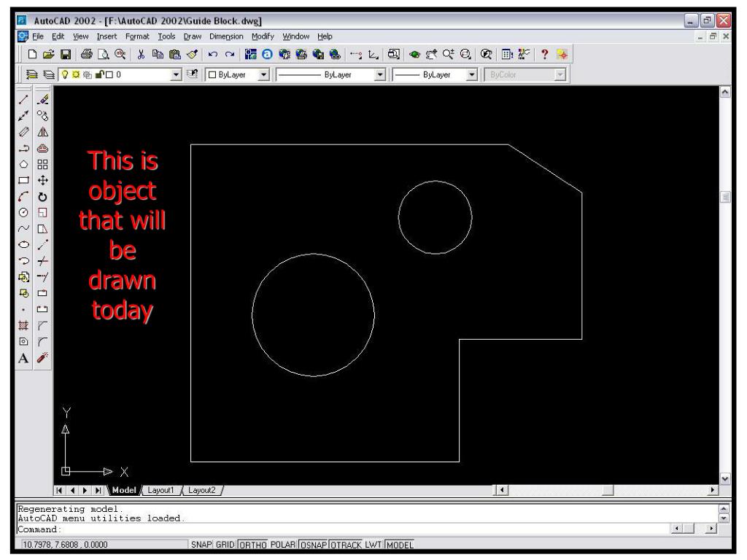The height and width of the screenshot is (560, 747).
Task: Click in the Command line input
Action: pyautogui.click(x=343, y=529)
